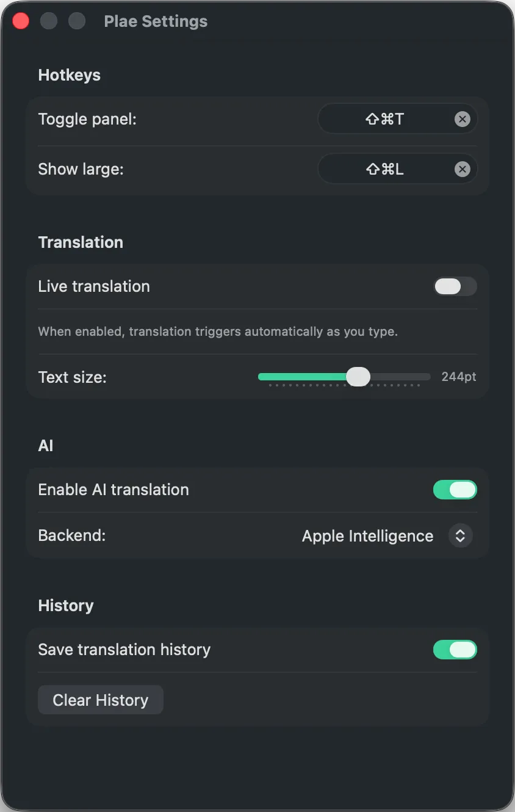
Task: Click the Hotkeys section header
Action: [69, 75]
